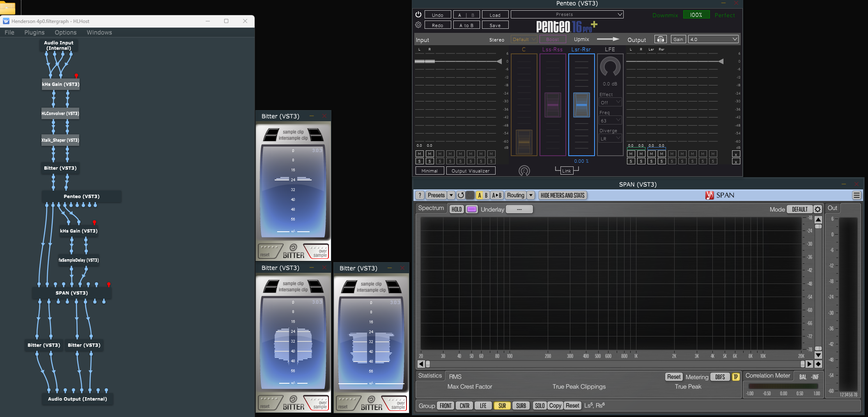Click the circular C center icon in Penteo
868x417 pixels.
(524, 171)
